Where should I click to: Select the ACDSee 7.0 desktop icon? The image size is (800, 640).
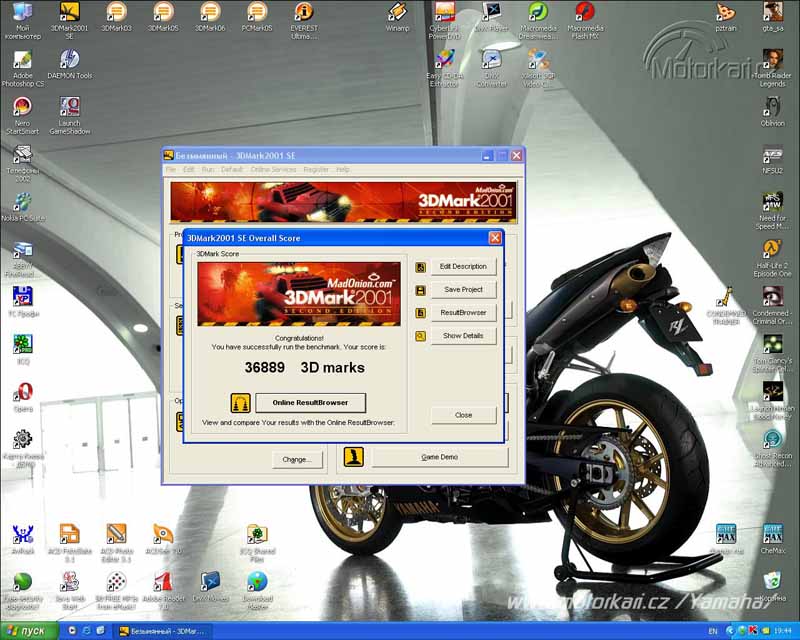point(163,540)
